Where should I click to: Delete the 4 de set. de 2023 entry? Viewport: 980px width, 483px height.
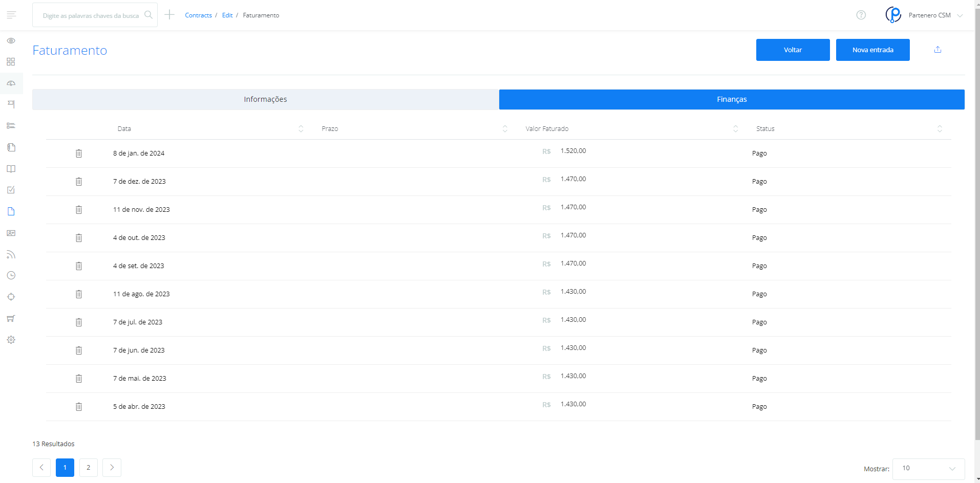(x=79, y=266)
